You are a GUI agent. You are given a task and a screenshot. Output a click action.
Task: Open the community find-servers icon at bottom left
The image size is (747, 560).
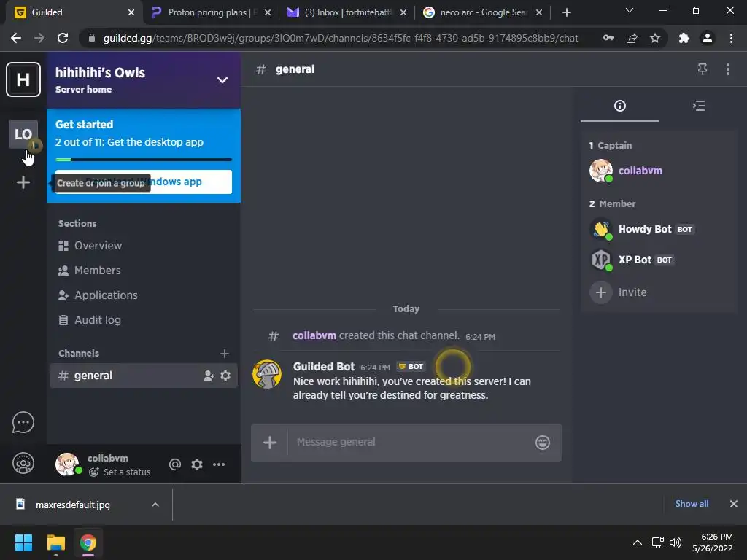[x=23, y=463]
